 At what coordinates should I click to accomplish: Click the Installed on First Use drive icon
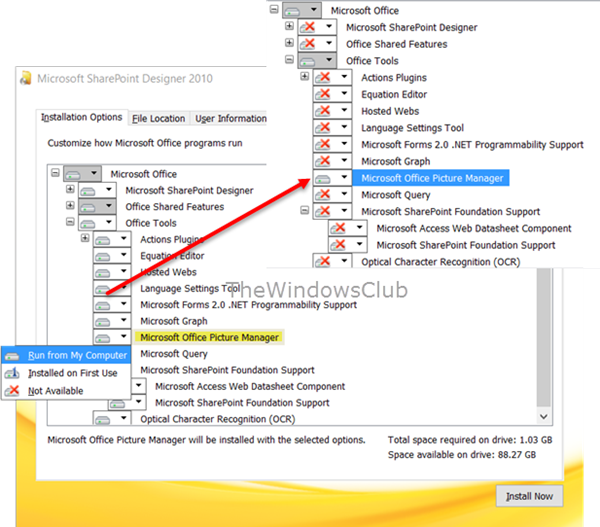pyautogui.click(x=12, y=373)
